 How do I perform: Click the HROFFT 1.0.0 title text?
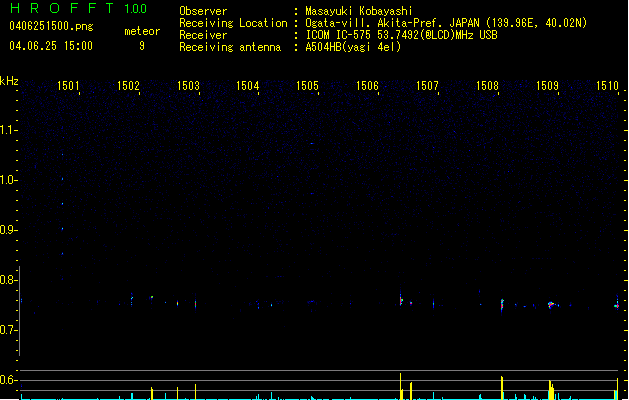(79, 8)
